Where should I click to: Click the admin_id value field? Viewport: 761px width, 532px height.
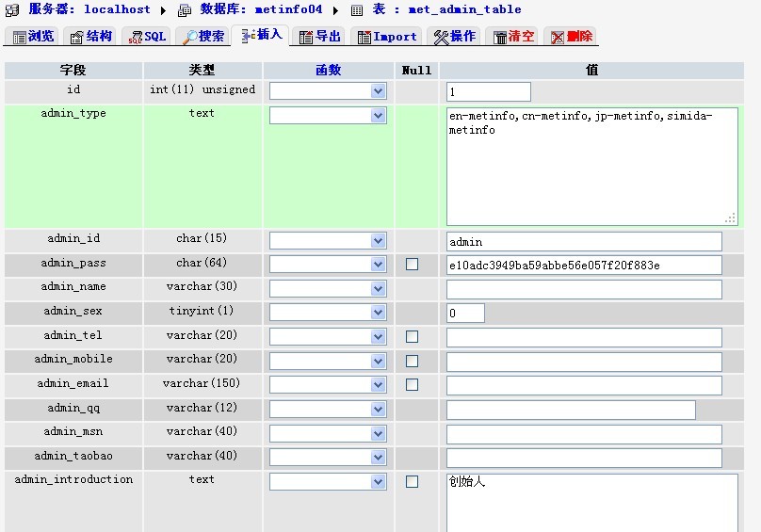(x=584, y=241)
